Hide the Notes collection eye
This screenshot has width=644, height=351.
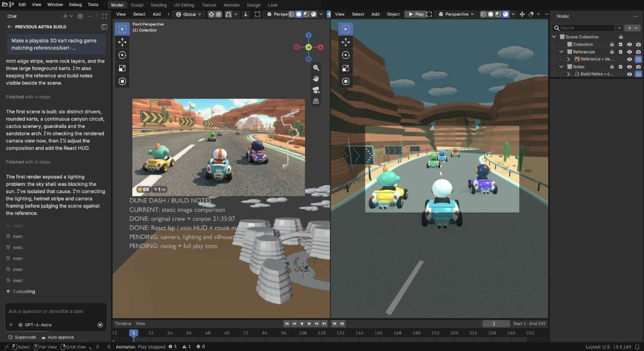click(x=629, y=66)
